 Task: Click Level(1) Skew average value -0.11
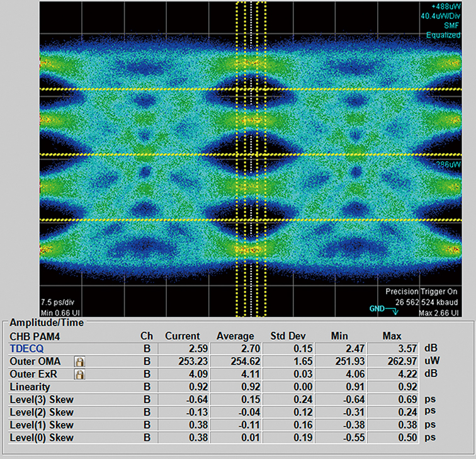pos(249,425)
